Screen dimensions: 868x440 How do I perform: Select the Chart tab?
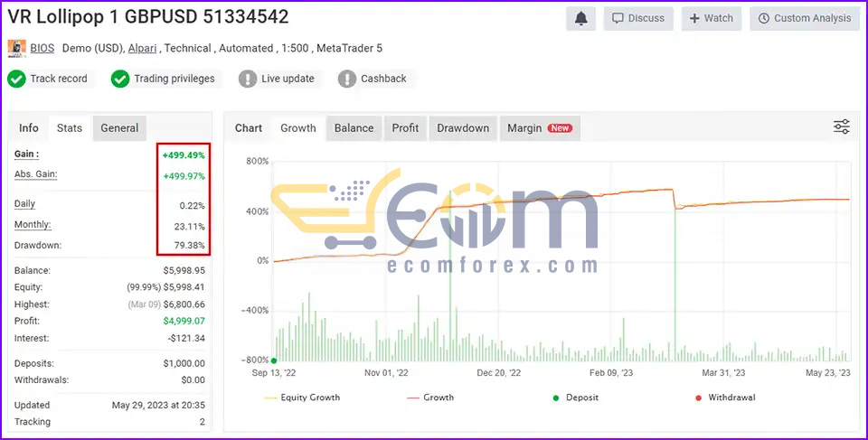pyautogui.click(x=249, y=128)
